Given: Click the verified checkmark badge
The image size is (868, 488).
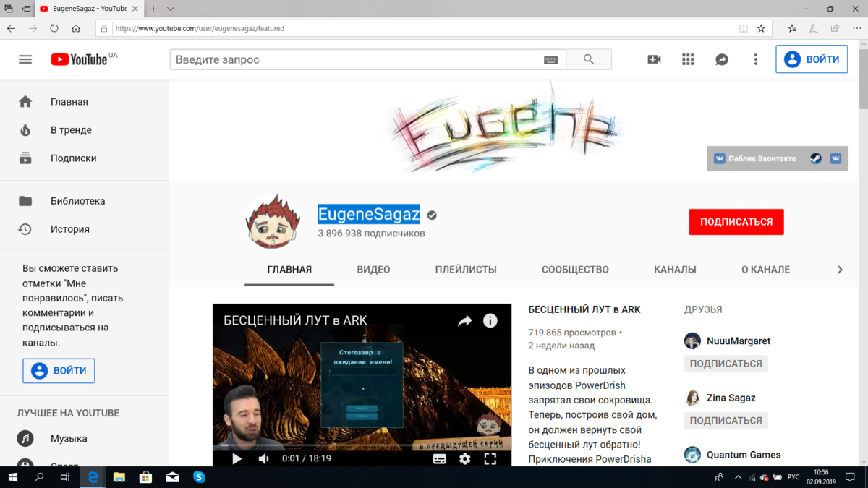Looking at the screenshot, I should click(x=432, y=215).
